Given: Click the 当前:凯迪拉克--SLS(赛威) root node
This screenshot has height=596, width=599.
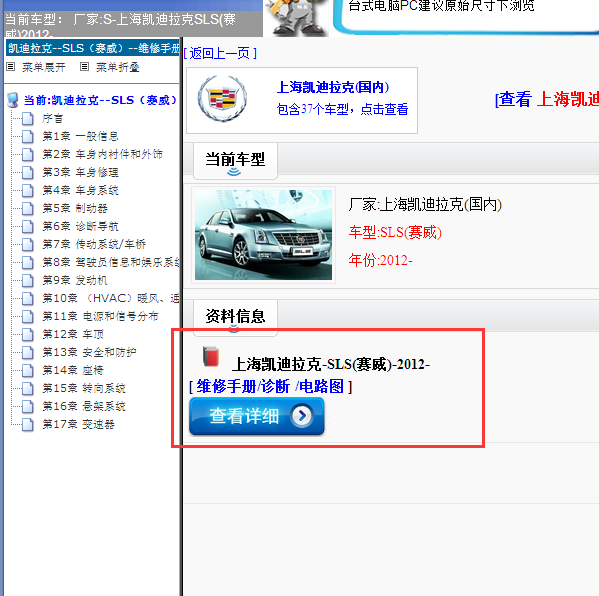Looking at the screenshot, I should tap(100, 100).
